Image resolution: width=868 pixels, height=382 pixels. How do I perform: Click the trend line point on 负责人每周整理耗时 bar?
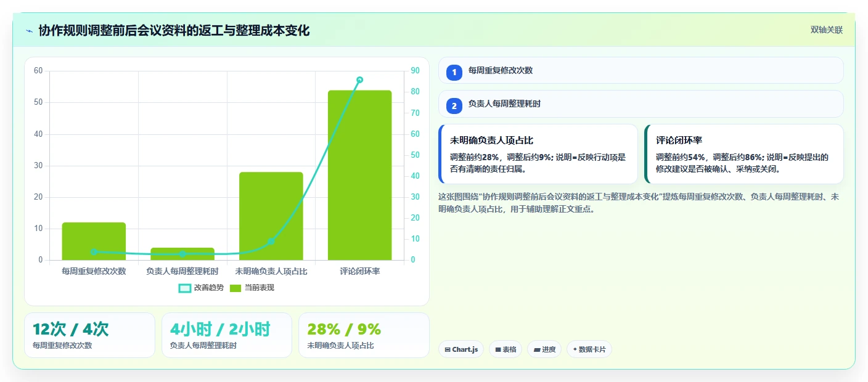pyautogui.click(x=182, y=254)
